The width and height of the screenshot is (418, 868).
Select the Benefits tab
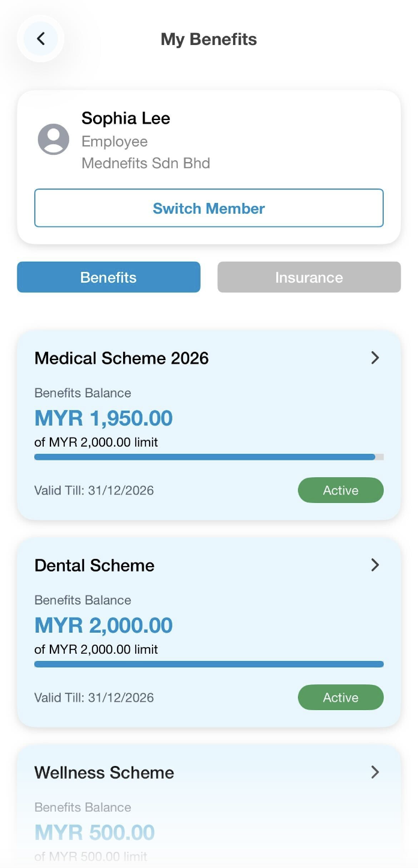tap(109, 277)
